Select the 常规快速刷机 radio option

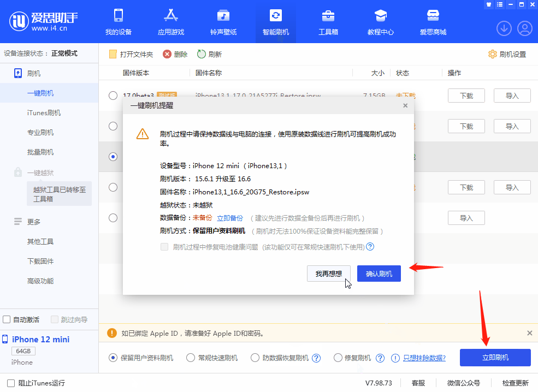click(x=191, y=357)
